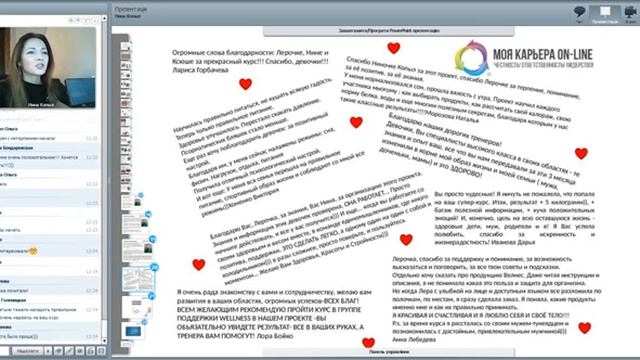Viewport: 640px width, 360px height.
Task: Click the name Лариса Горбачева on slide
Action: pyautogui.click(x=200, y=70)
